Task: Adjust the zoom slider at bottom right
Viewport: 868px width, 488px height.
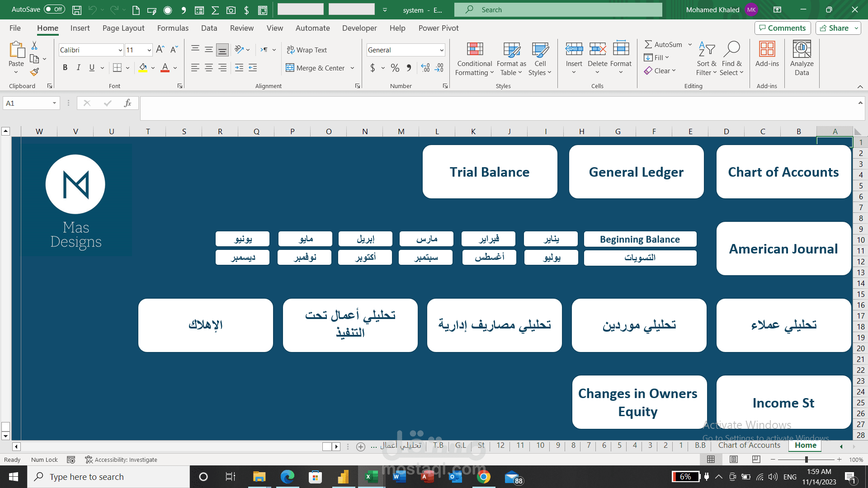Action: click(x=807, y=460)
